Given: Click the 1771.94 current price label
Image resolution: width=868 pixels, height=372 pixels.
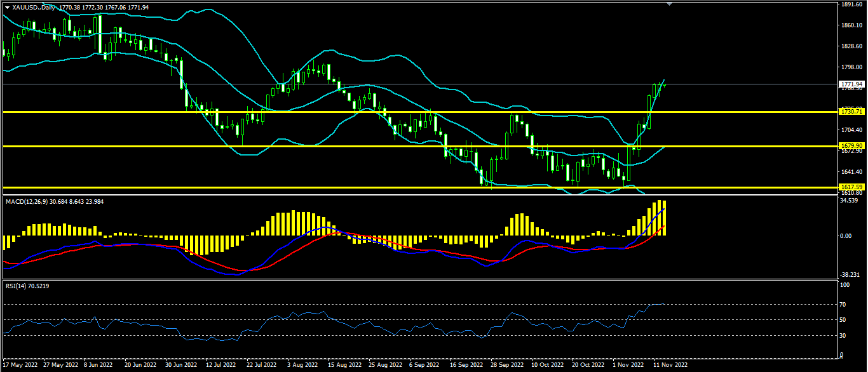Looking at the screenshot, I should (851, 84).
